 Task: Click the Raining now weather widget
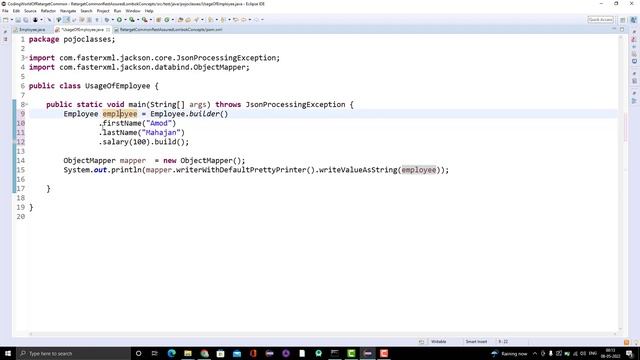(x=509, y=353)
